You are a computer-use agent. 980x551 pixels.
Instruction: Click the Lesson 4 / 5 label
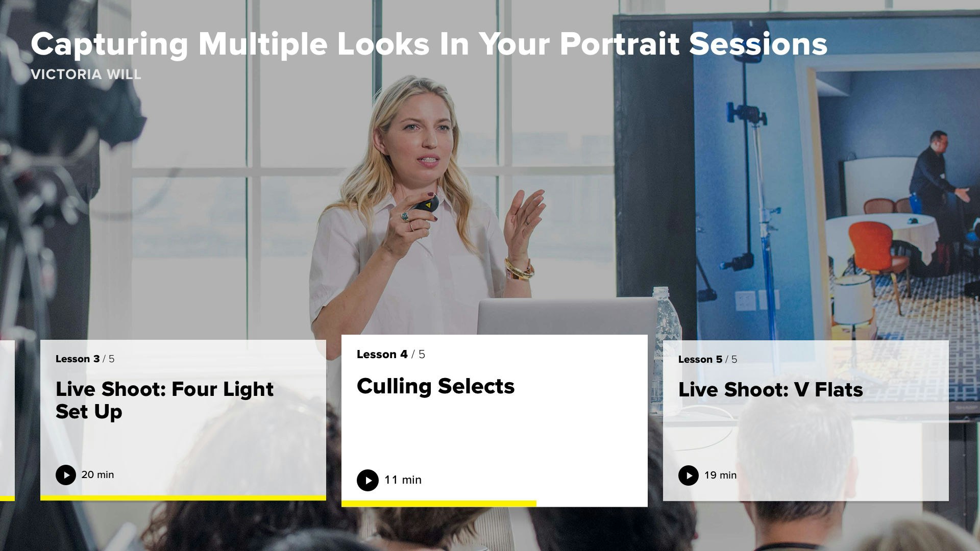(391, 355)
